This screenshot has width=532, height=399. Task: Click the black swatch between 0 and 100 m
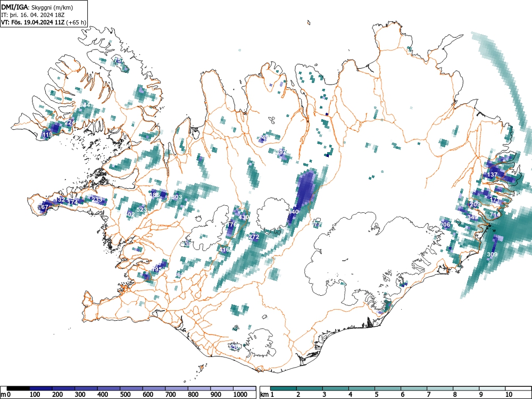click(18, 388)
